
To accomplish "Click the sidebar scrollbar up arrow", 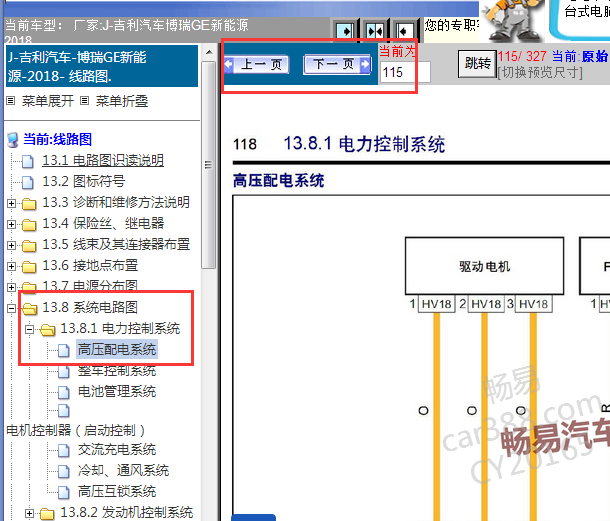I will [x=209, y=53].
